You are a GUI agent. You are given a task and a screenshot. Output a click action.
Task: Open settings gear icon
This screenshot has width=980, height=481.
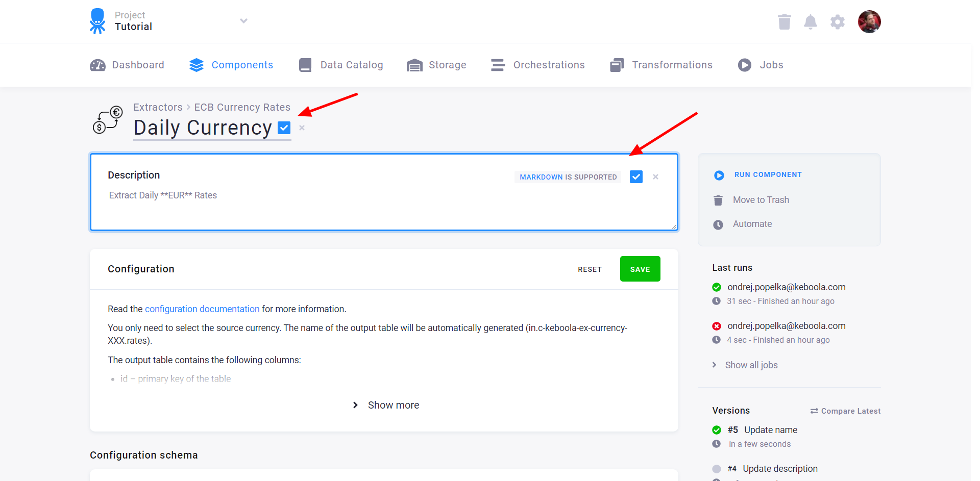click(x=838, y=22)
